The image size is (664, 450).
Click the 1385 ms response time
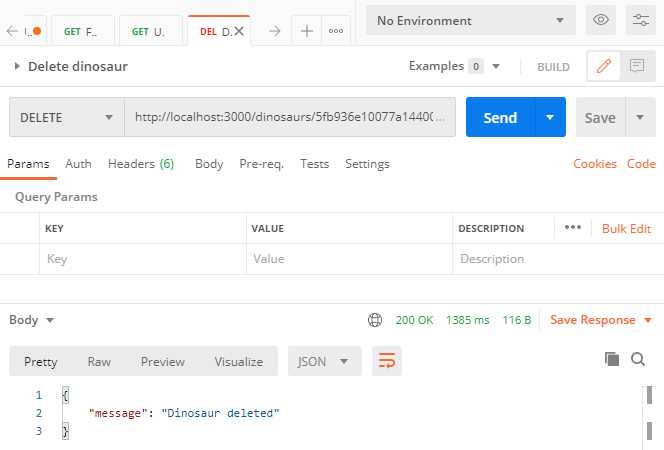click(468, 320)
